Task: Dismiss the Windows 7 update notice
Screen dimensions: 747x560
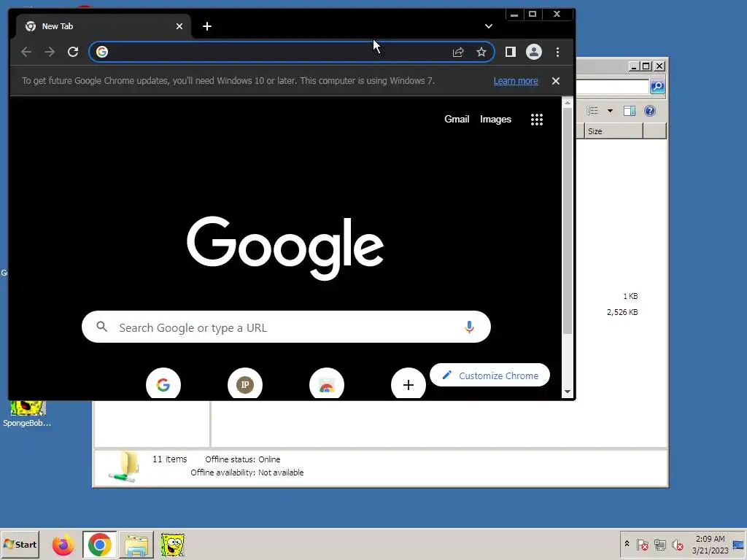Action: [555, 81]
